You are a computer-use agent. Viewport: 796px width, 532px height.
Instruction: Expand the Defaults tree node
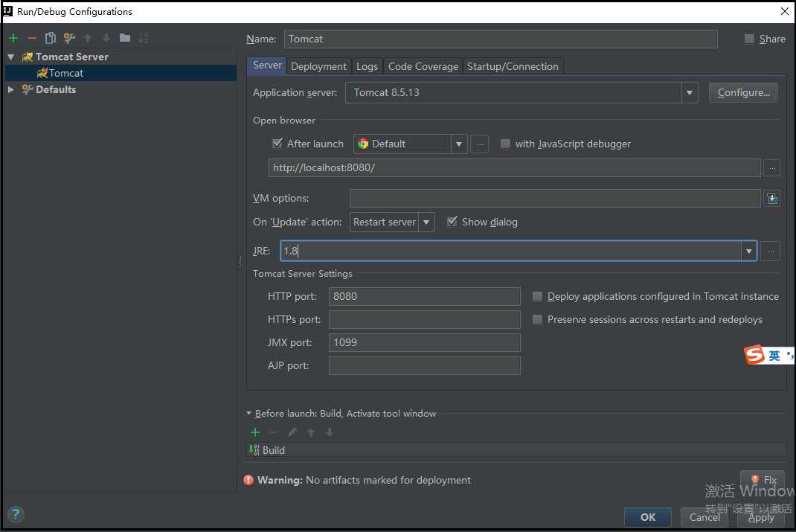point(10,89)
